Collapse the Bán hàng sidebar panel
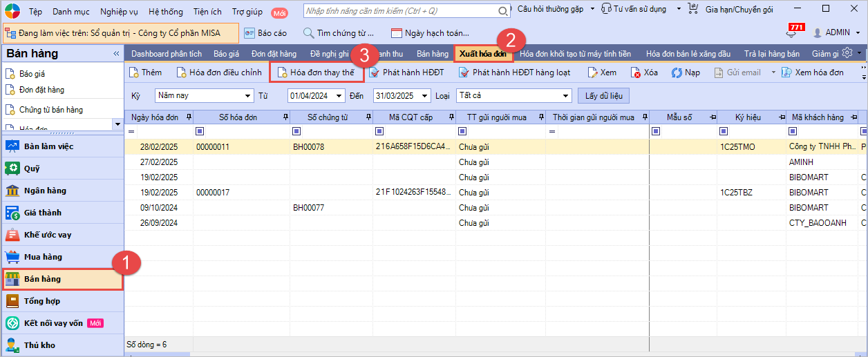 point(116,54)
